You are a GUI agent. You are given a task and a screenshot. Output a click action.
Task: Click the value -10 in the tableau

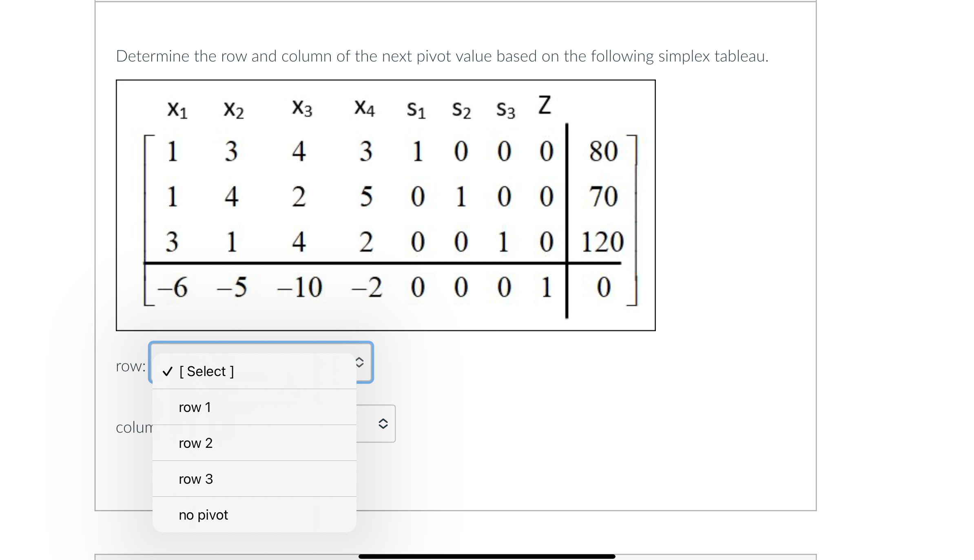tap(299, 287)
